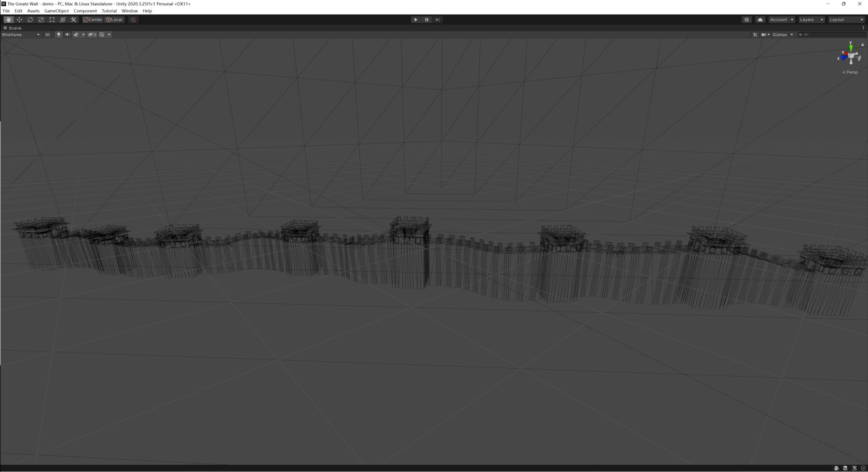868x472 pixels.
Task: Switch projection using the Persp label
Action: click(850, 72)
